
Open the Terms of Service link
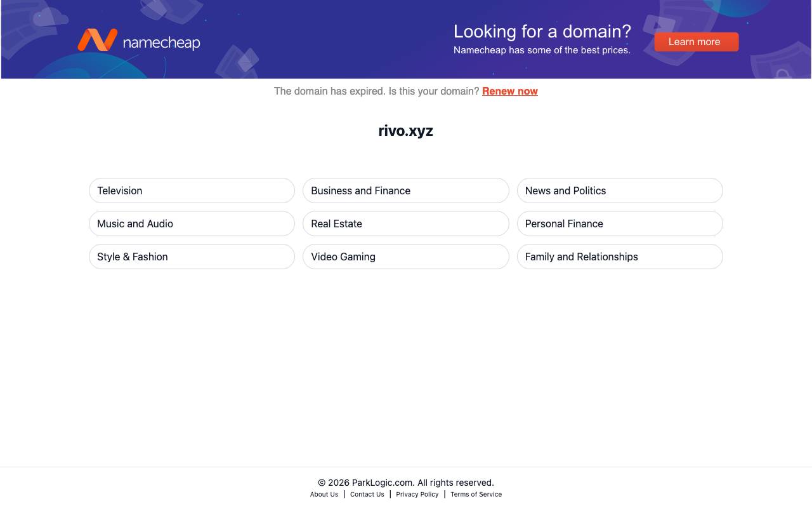(476, 494)
